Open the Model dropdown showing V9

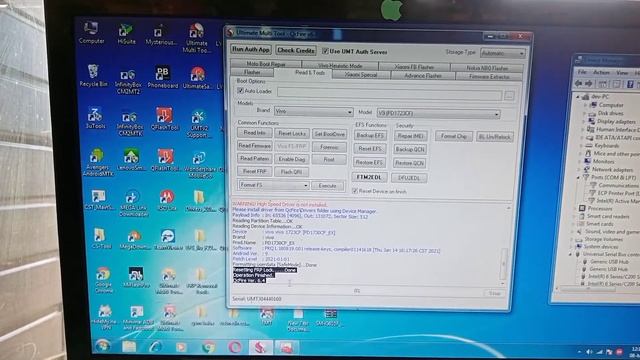pos(438,113)
